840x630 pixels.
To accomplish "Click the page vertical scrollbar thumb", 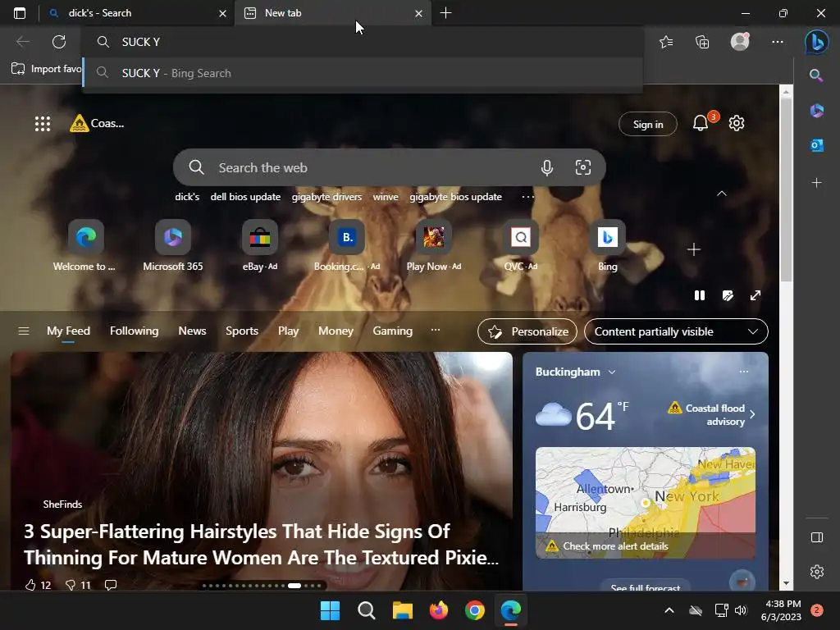I will pyautogui.click(x=786, y=190).
